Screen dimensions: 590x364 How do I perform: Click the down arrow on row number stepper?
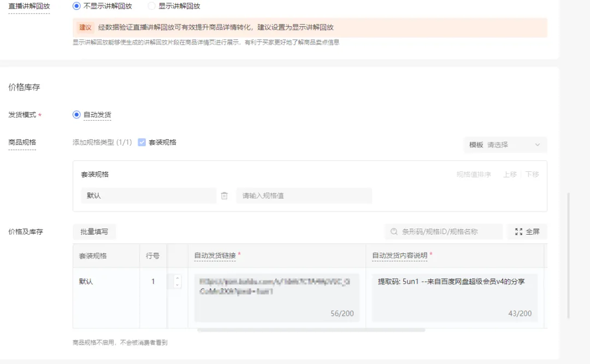point(177,285)
